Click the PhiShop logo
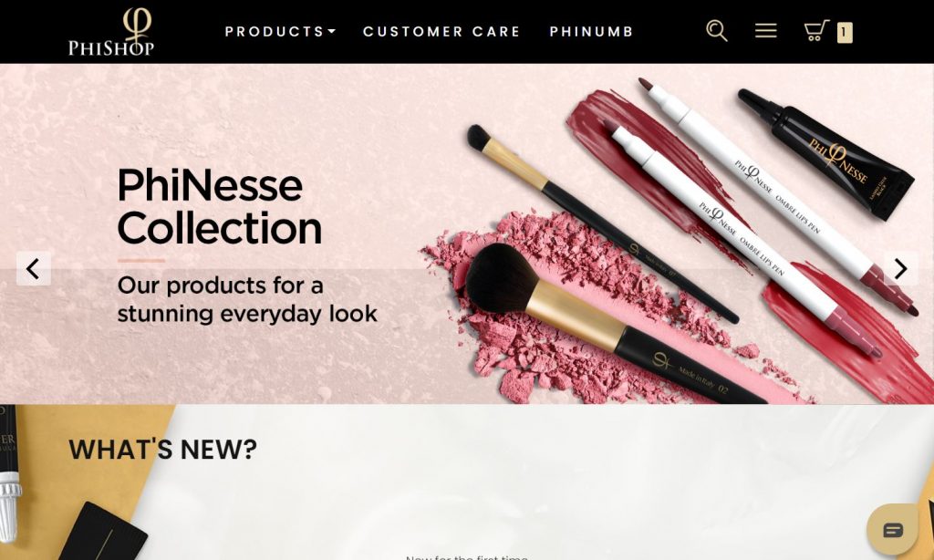The width and height of the screenshot is (934, 560). tap(111, 32)
